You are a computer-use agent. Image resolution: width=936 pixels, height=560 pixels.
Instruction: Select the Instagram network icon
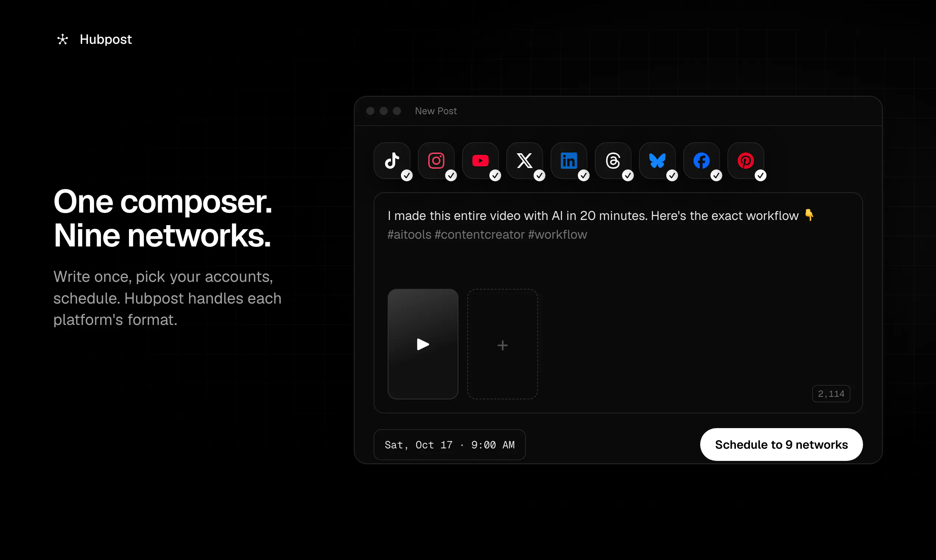[x=436, y=161]
